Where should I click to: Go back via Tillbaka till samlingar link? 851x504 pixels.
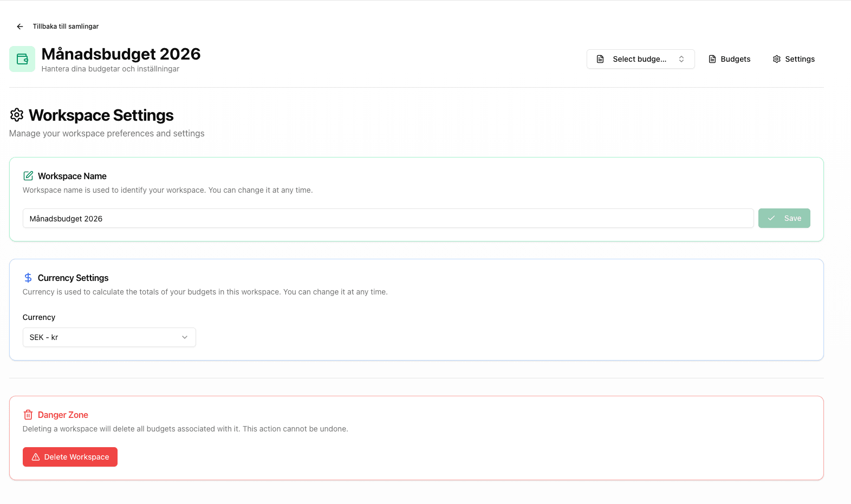point(66,27)
